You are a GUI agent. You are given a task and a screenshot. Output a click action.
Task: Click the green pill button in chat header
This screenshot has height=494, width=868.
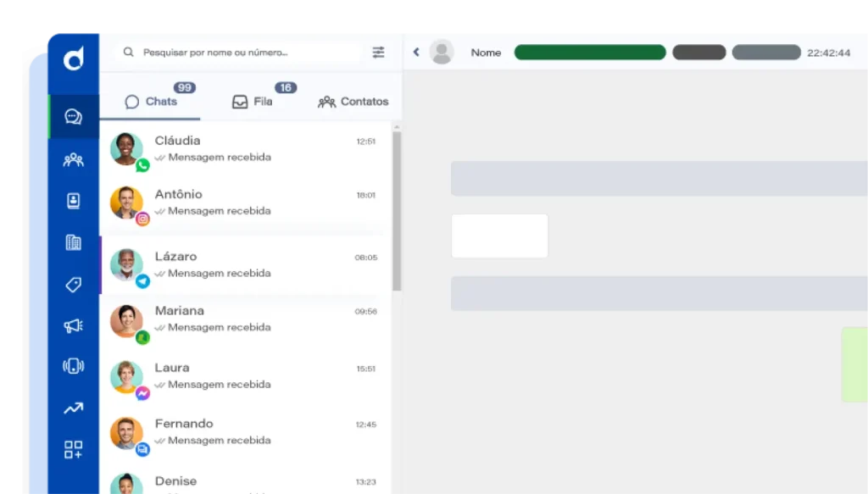tap(590, 53)
